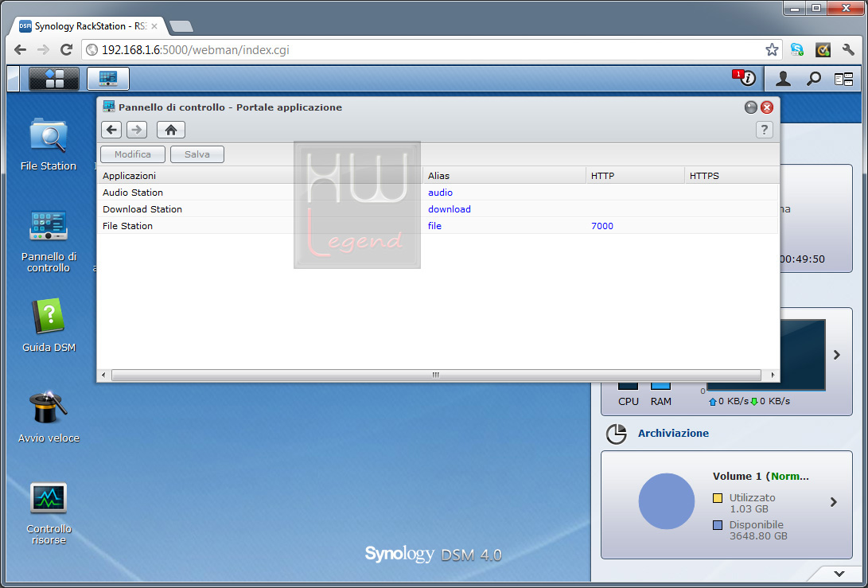The image size is (868, 588).
Task: Open control panel help question mark
Action: (x=764, y=130)
